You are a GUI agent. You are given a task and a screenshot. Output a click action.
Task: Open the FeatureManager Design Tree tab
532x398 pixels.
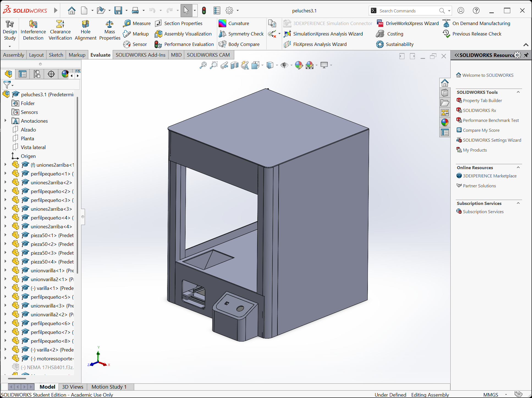pos(8,74)
